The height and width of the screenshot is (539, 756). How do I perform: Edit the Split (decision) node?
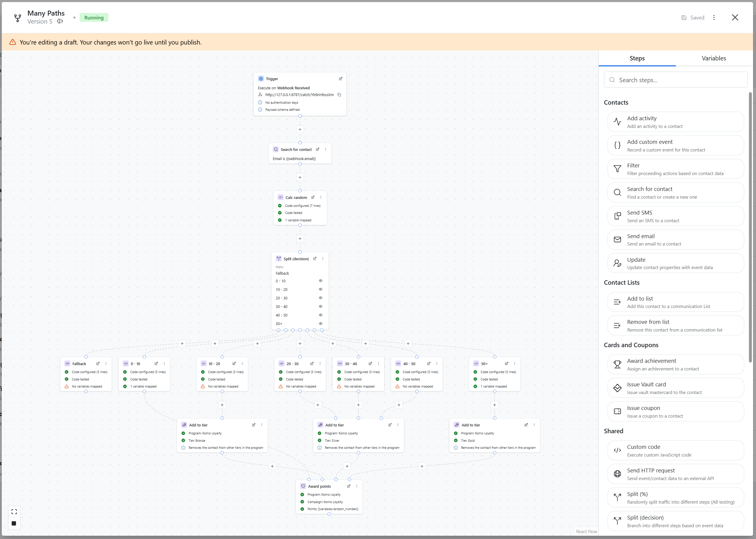315,258
